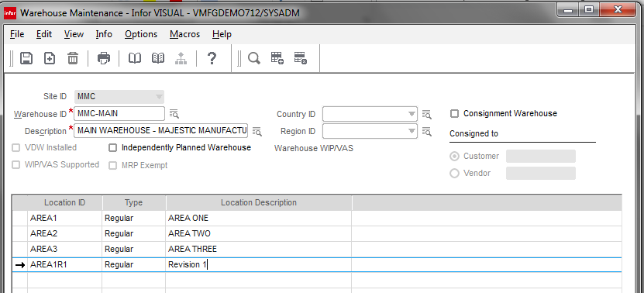Toggle MRP Exempt checkbox
This screenshot has height=293, width=644.
click(x=112, y=165)
